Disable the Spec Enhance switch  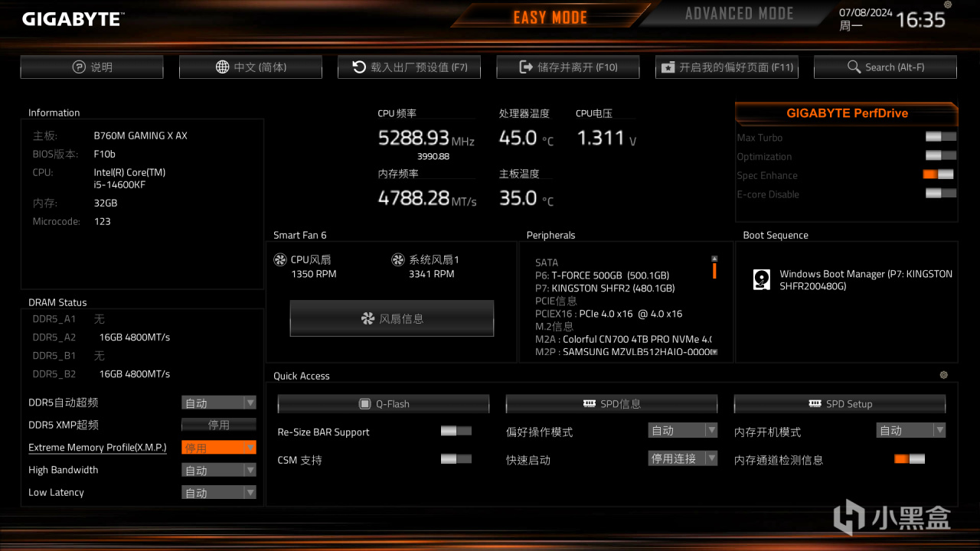[x=939, y=174]
